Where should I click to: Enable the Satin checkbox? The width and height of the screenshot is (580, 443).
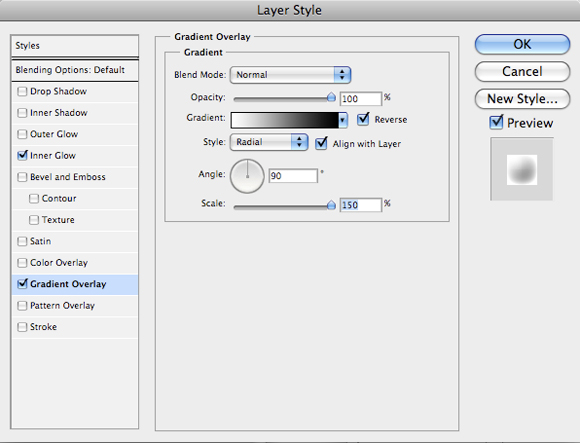(22, 241)
